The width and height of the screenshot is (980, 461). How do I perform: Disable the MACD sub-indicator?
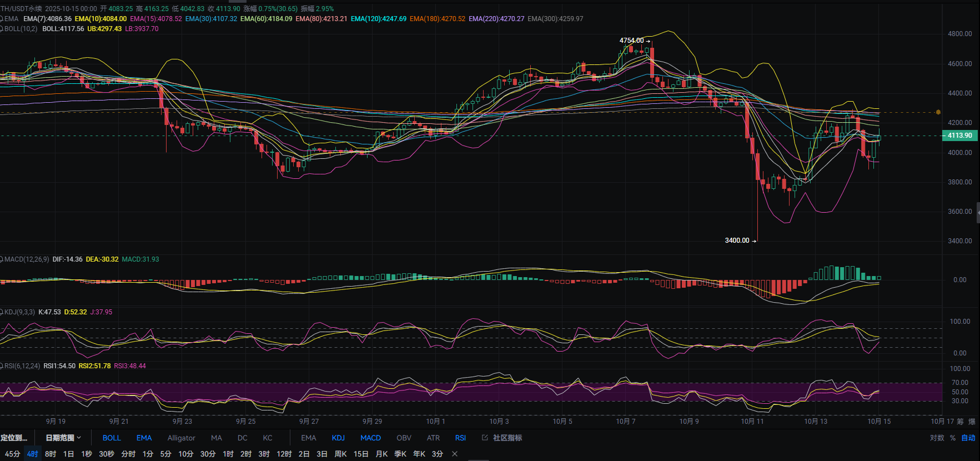pyautogui.click(x=370, y=438)
